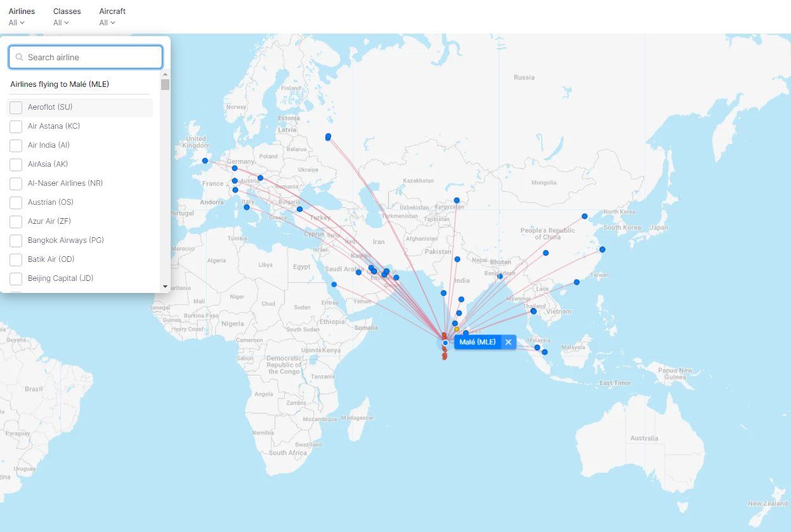This screenshot has width=791, height=532.
Task: Click the Saudi Arabia coast destination dot
Action: 334,284
